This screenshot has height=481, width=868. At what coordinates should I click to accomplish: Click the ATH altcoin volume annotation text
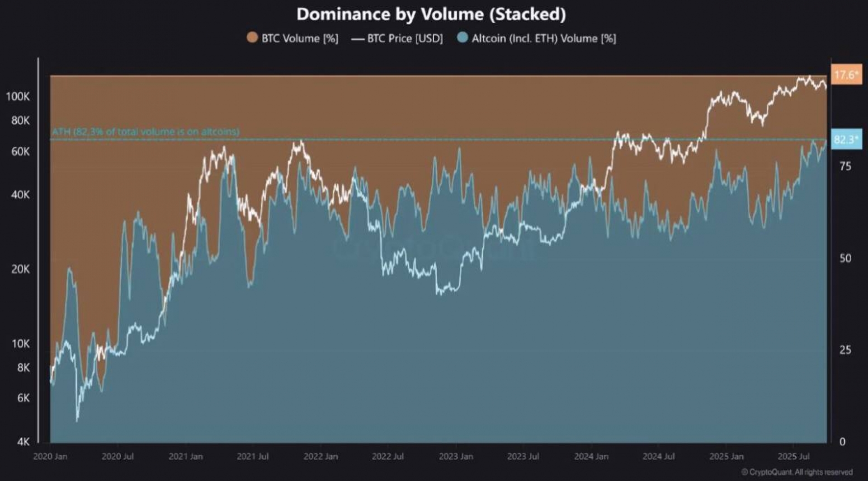pyautogui.click(x=145, y=132)
